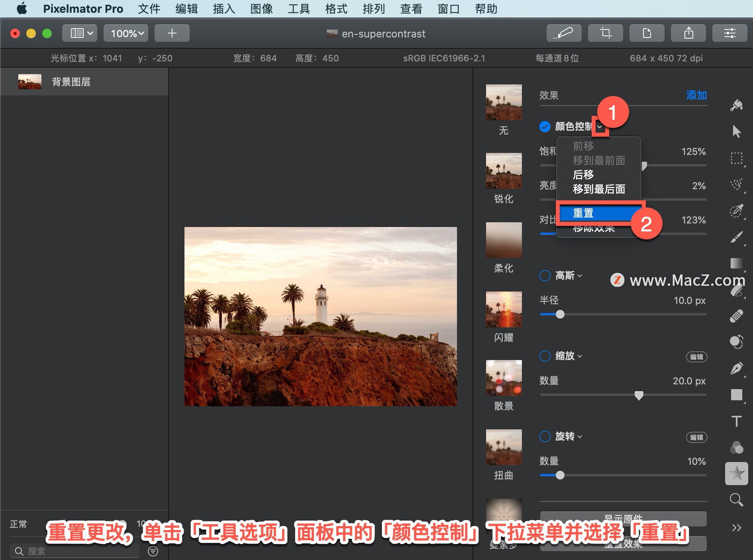
Task: Select the Pen tool in sidebar
Action: [x=736, y=368]
